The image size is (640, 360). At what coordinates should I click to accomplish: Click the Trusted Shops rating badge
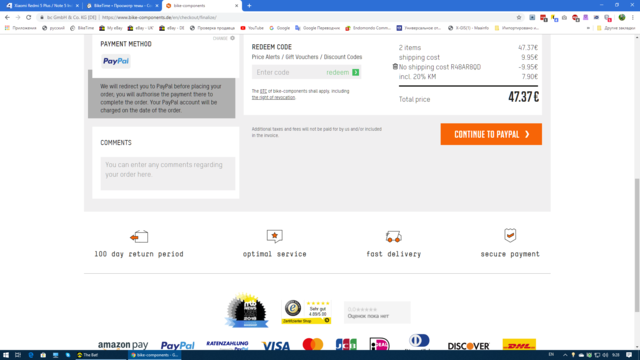(306, 312)
